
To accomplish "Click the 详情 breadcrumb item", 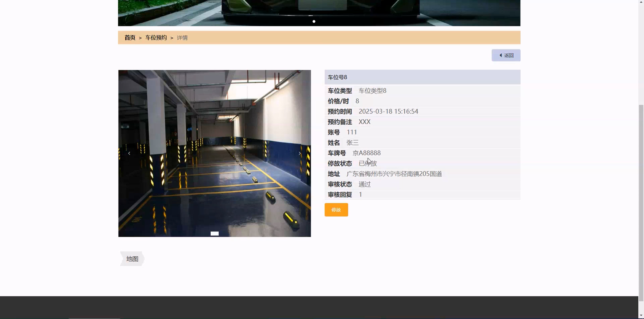I will click(182, 38).
